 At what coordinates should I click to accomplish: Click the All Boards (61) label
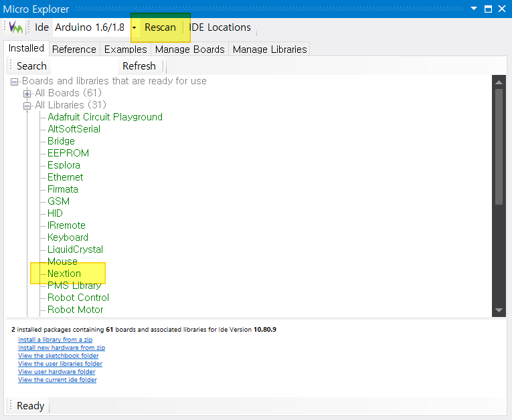tap(68, 93)
